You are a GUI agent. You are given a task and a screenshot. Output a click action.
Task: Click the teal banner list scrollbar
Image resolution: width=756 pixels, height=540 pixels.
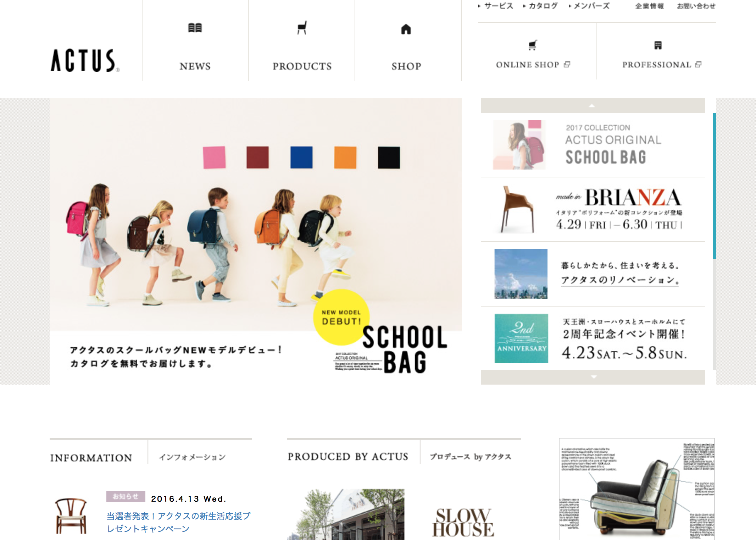[715, 186]
